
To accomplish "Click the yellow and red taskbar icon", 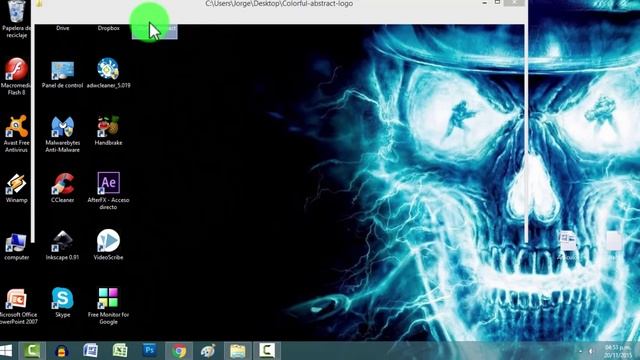I will pyautogui.click(x=61, y=351).
